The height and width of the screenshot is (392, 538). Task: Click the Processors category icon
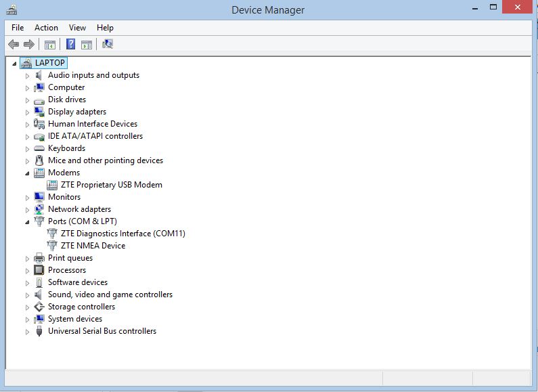[x=39, y=270]
